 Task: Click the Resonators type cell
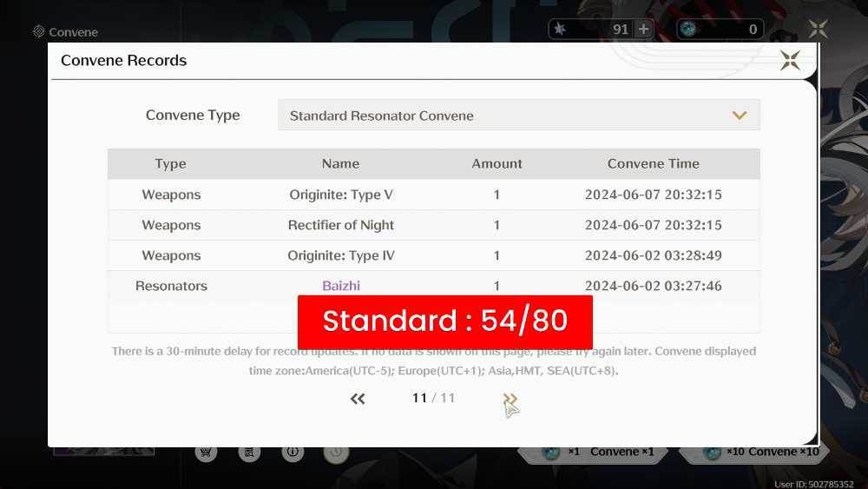coord(171,286)
